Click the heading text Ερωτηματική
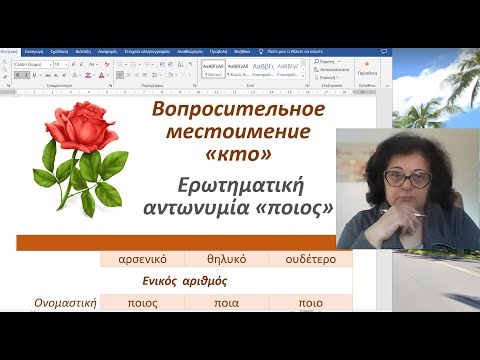 (x=240, y=185)
